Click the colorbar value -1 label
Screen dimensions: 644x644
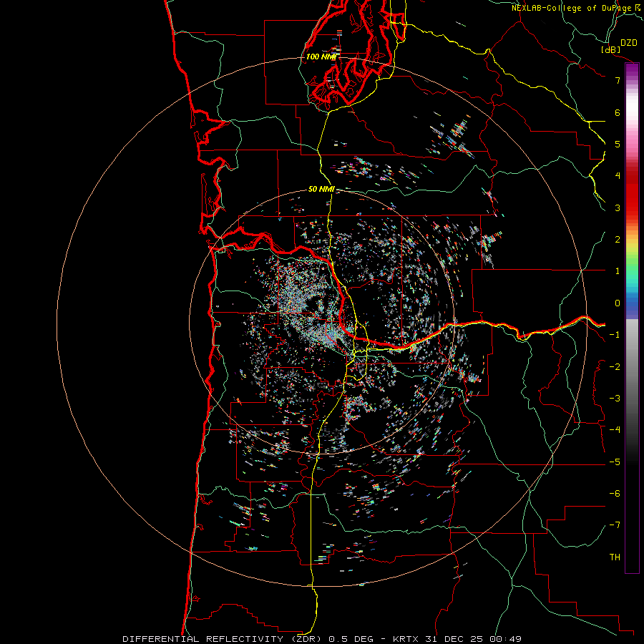click(x=615, y=335)
